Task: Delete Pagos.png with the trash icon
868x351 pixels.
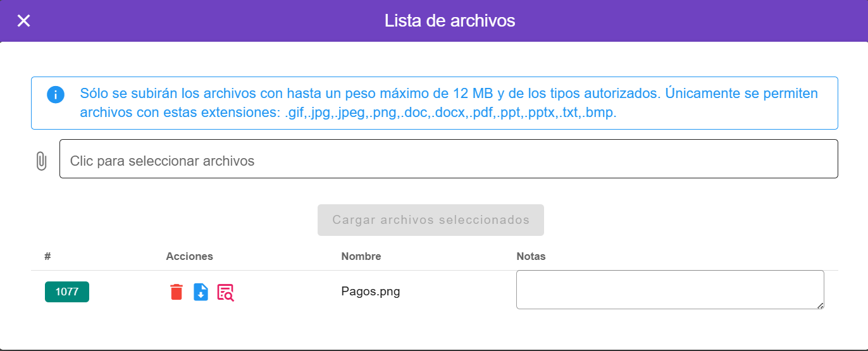Action: point(177,292)
